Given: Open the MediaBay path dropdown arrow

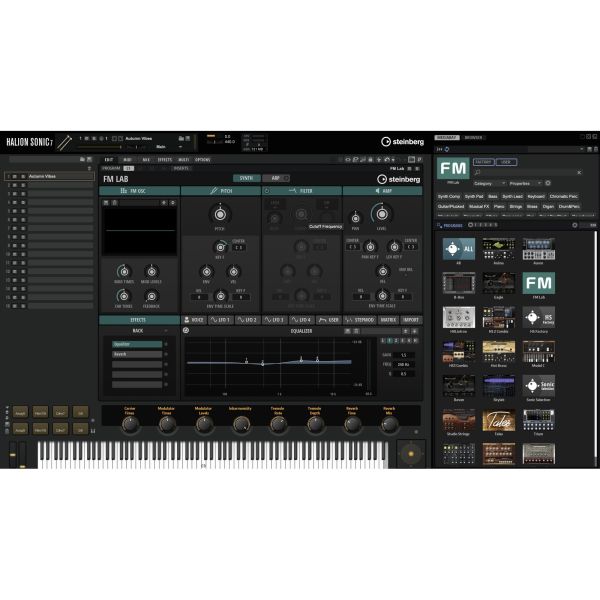Looking at the screenshot, I should 581,149.
